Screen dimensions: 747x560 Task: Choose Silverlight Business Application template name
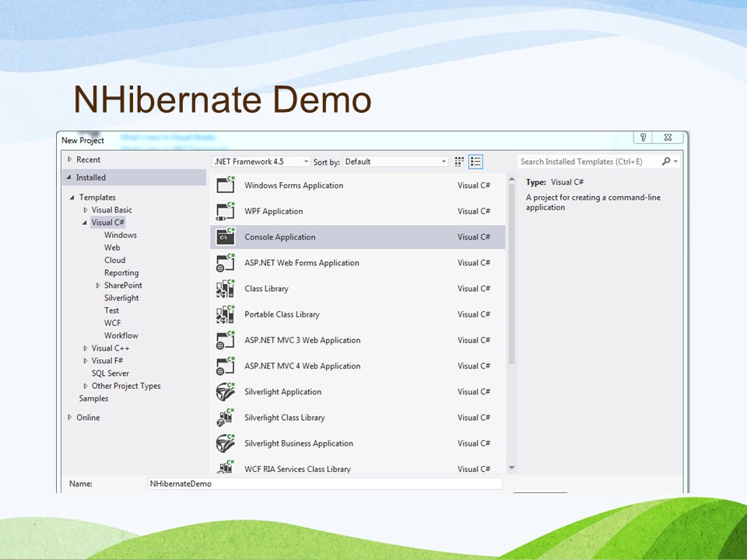click(x=299, y=443)
